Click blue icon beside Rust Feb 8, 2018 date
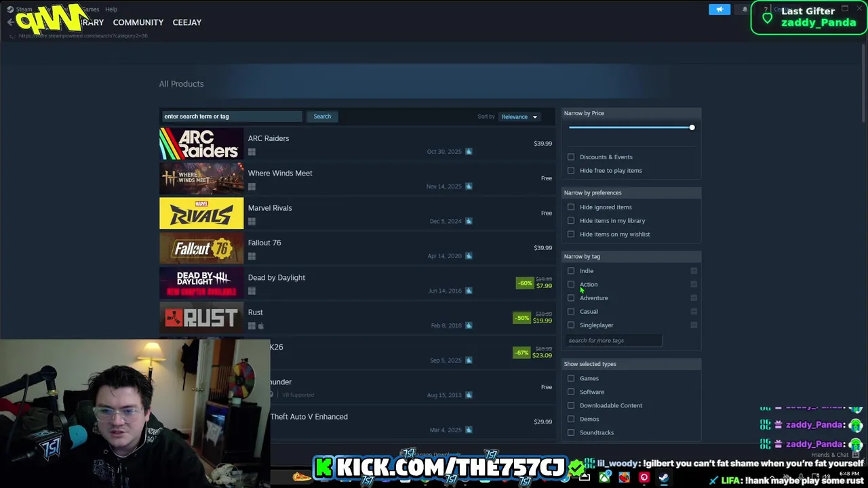The height and width of the screenshot is (488, 868). [x=469, y=325]
